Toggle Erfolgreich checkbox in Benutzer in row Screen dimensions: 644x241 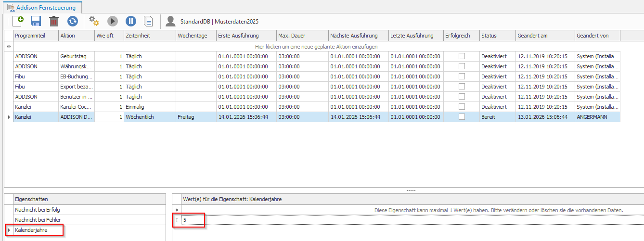click(462, 97)
